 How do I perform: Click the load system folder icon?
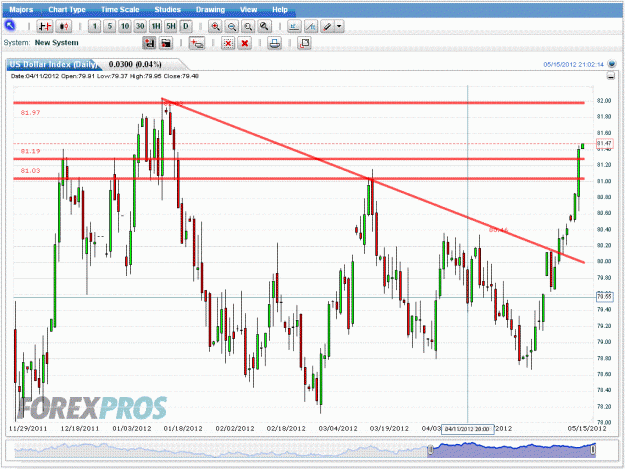click(166, 43)
